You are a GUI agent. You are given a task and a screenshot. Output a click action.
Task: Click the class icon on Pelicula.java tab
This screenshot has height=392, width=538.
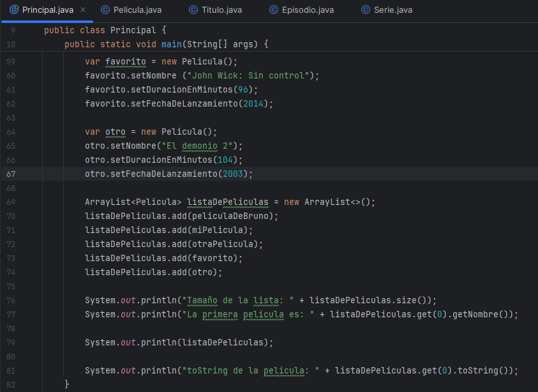point(105,10)
